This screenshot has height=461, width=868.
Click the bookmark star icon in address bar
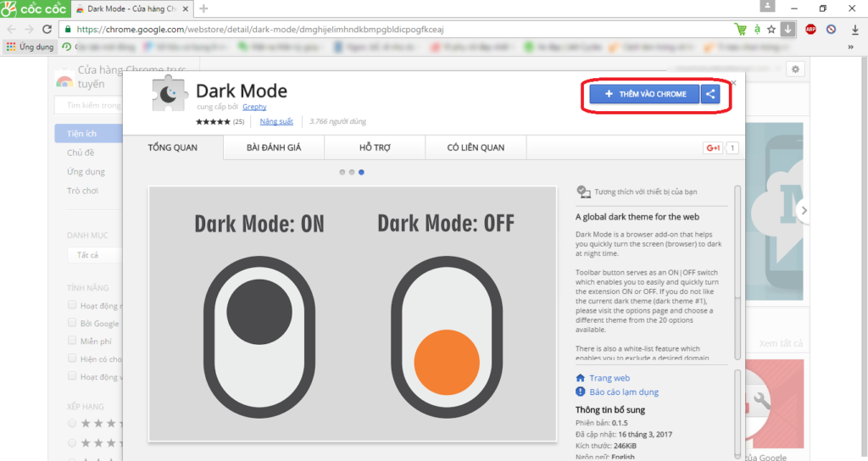click(771, 29)
